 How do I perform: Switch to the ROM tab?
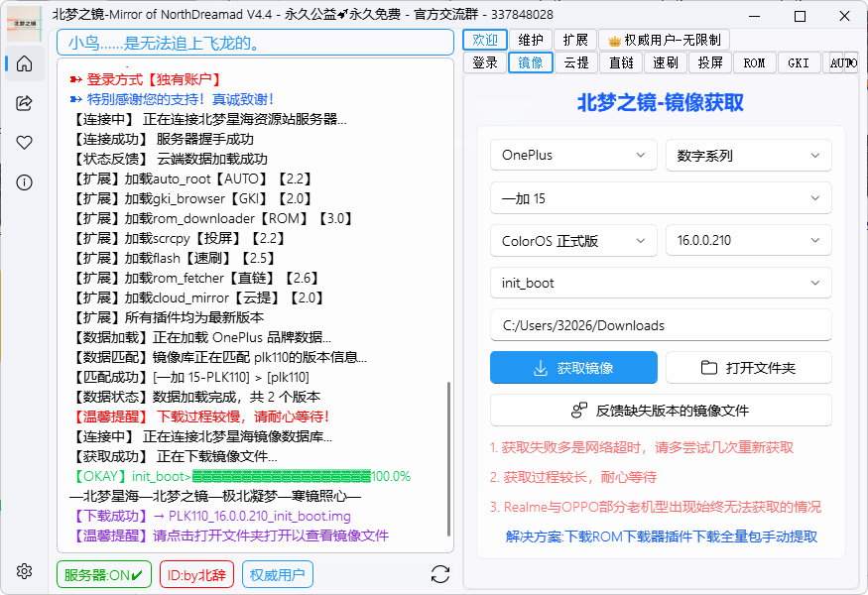pos(754,61)
